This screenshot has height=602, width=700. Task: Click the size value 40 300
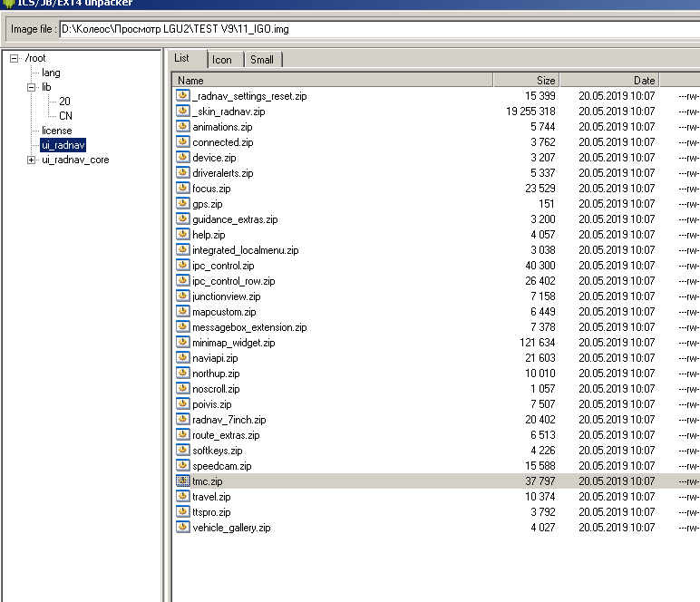[x=540, y=266]
